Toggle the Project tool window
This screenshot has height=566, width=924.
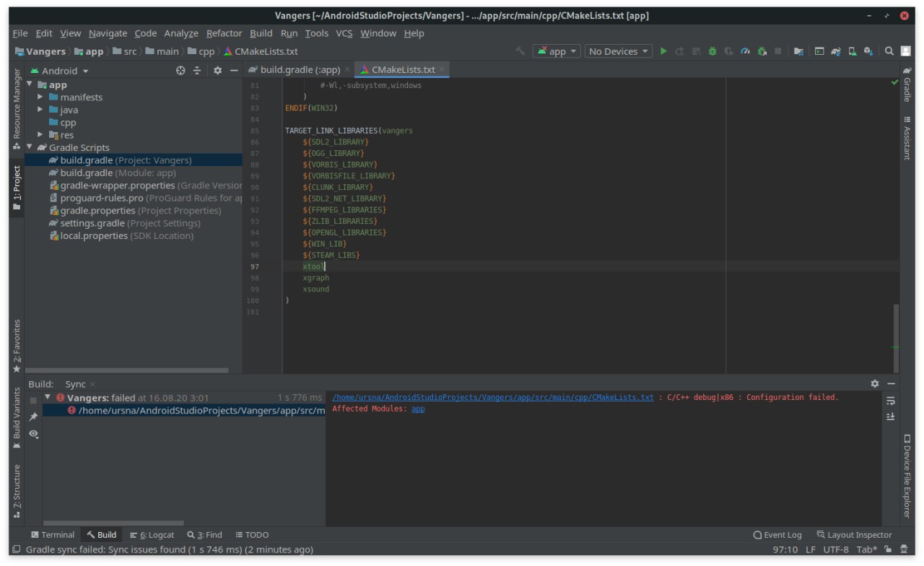(17, 188)
